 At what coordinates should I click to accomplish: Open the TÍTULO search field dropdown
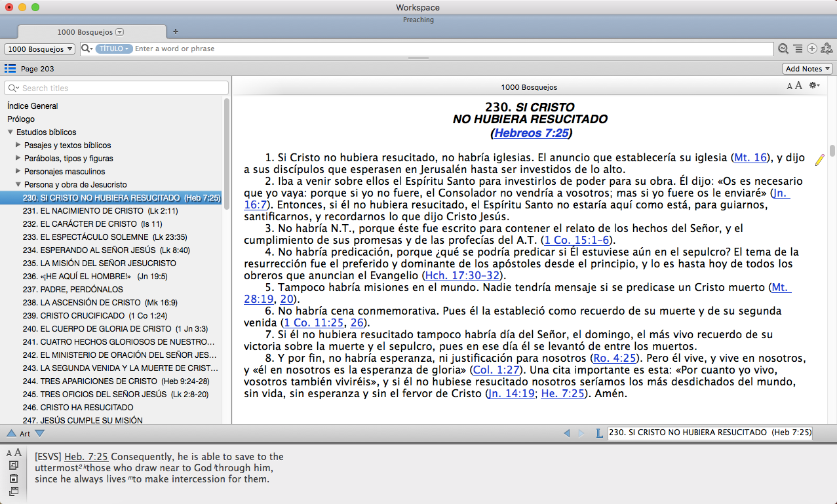[114, 48]
